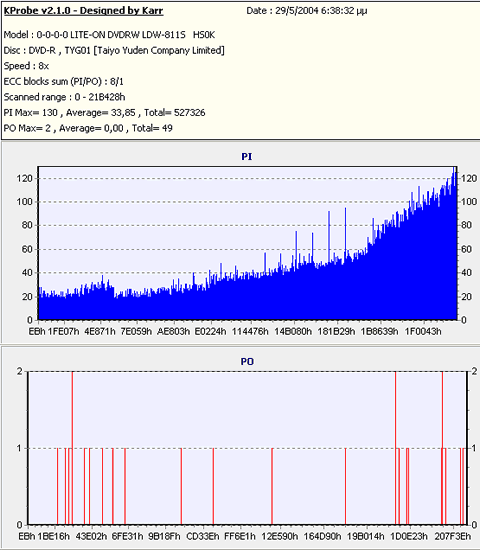The width and height of the screenshot is (480, 550).
Task: Click the KProbe v2.1.0 underlined title
Action: click(x=83, y=11)
